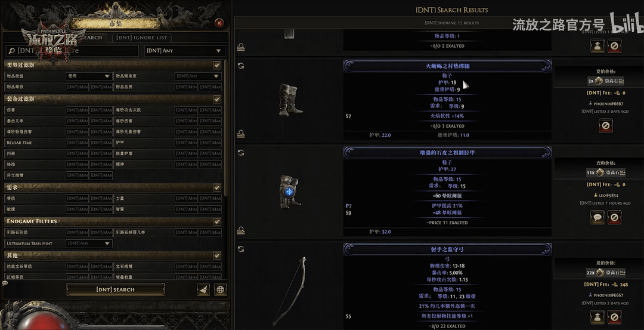Click the refresh icon beside 射手之监守弓 bow

pyautogui.click(x=241, y=249)
